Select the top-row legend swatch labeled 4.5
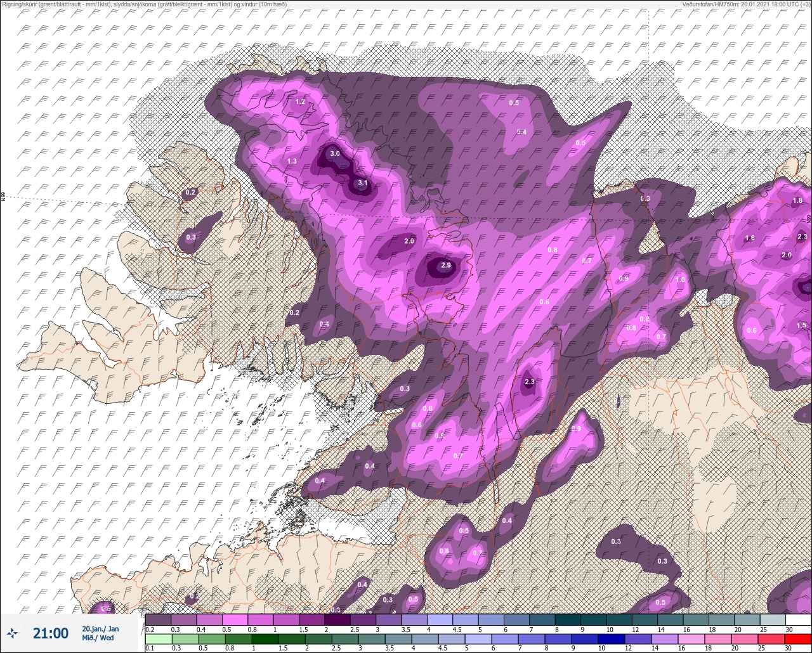 tap(465, 619)
